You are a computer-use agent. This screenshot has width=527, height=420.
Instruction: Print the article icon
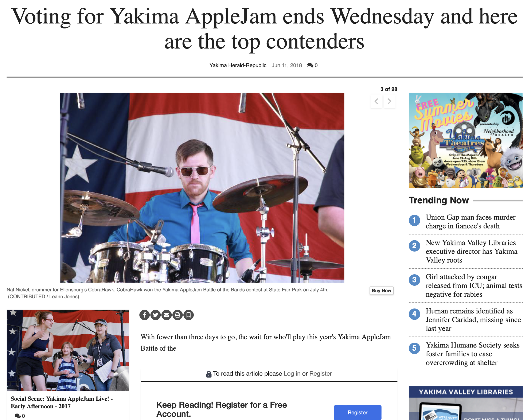click(177, 315)
